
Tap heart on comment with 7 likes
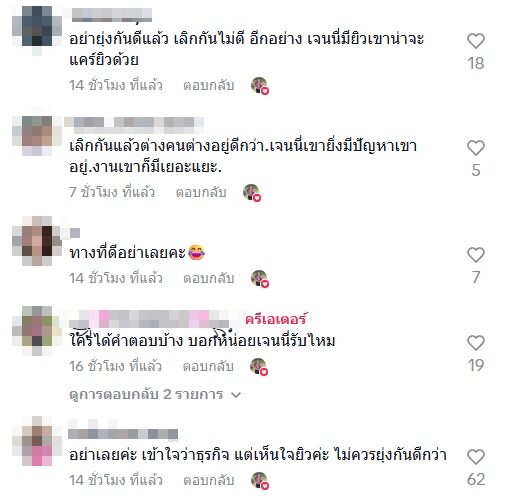476,255
